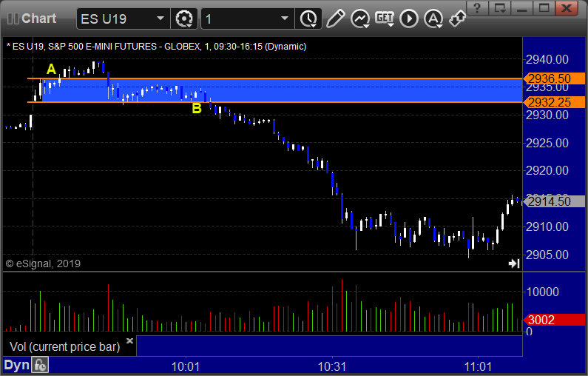Click the Chart panel grip icon
Screen dimensions: 588x376
13,19
